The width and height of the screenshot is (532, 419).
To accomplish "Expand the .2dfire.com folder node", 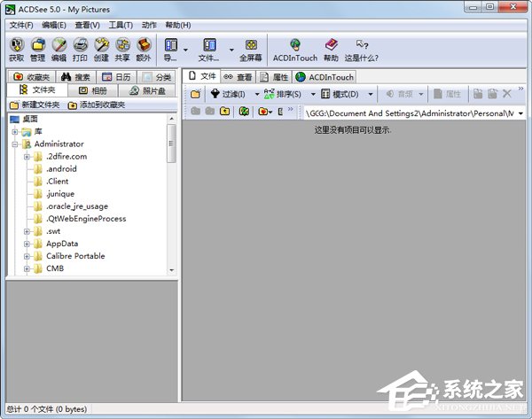I will point(27,157).
